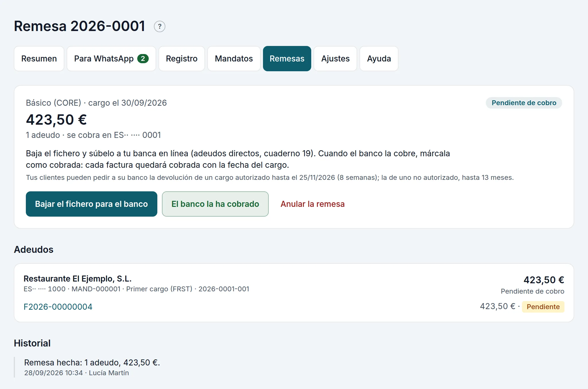588x389 pixels.
Task: Open invoice F2026-00000004 link
Action: point(58,307)
